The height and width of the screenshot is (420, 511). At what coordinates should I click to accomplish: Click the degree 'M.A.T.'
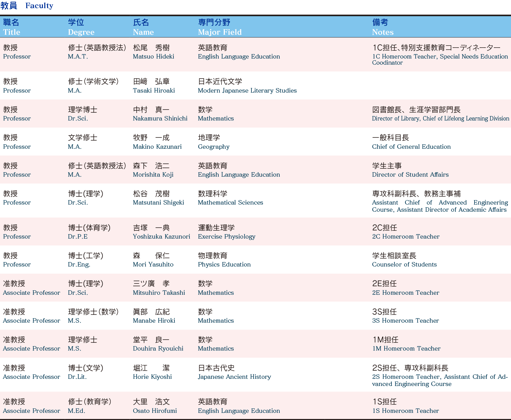(78, 56)
